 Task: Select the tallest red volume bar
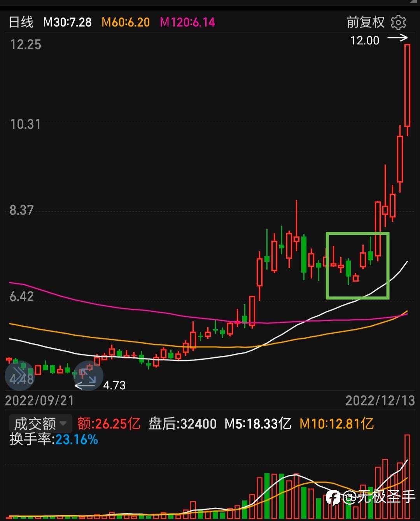(x=407, y=477)
